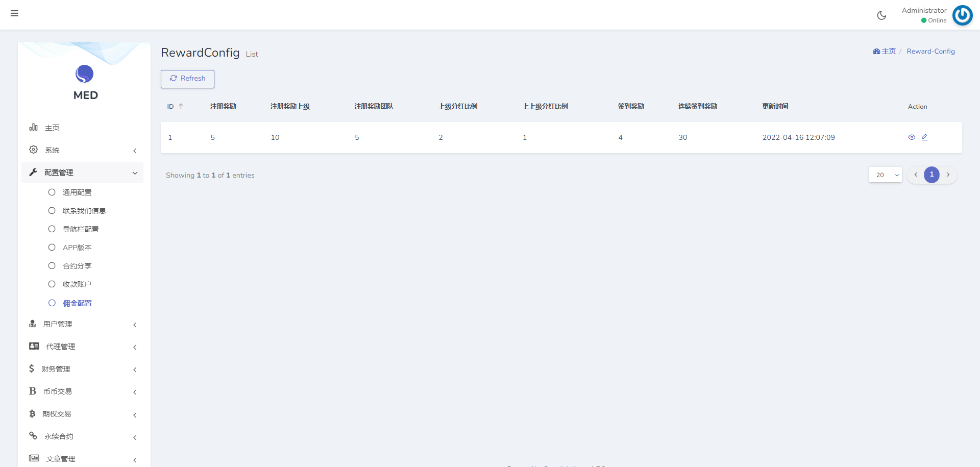Select page 1 in pagination
This screenshot has width=980, height=467.
click(932, 175)
